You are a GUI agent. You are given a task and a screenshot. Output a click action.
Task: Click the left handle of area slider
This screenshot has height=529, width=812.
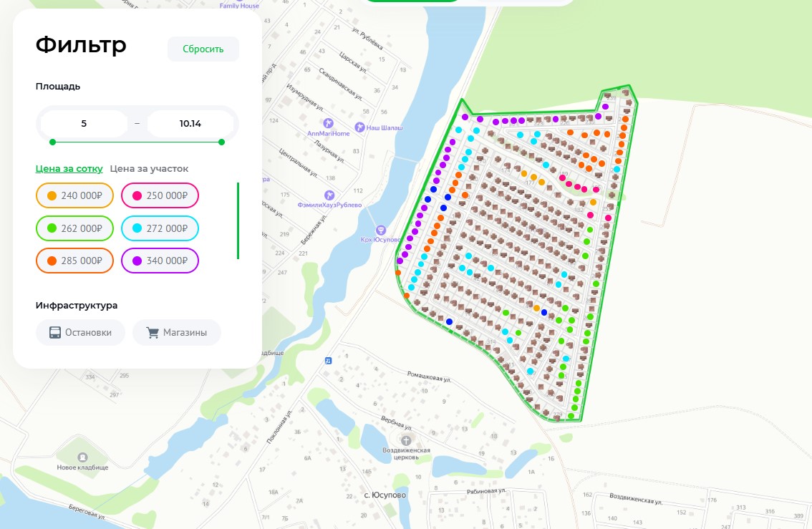52,142
